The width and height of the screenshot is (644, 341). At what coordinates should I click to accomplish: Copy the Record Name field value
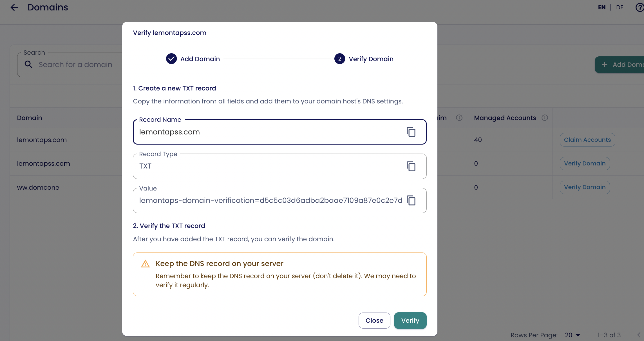pos(411,132)
